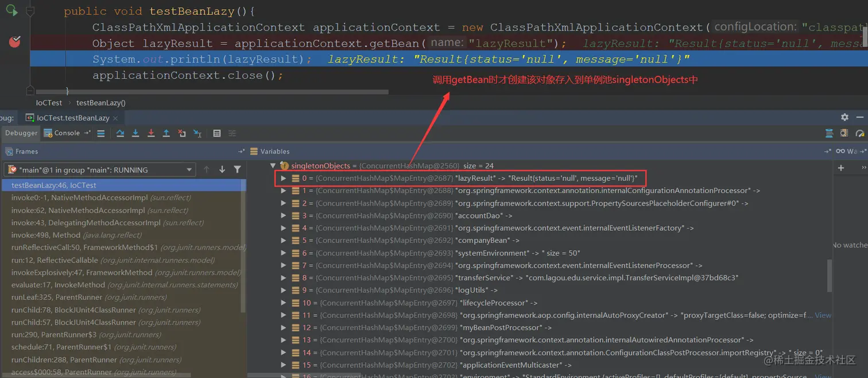Click the Step Into debugger icon
Image resolution: width=868 pixels, height=378 pixels.
point(135,133)
